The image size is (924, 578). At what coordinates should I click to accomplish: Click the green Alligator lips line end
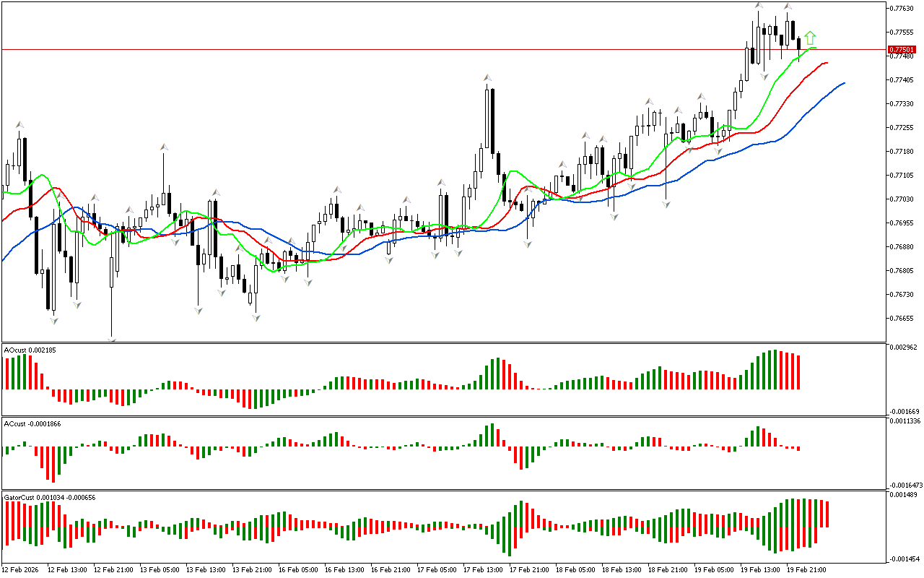tap(815, 48)
